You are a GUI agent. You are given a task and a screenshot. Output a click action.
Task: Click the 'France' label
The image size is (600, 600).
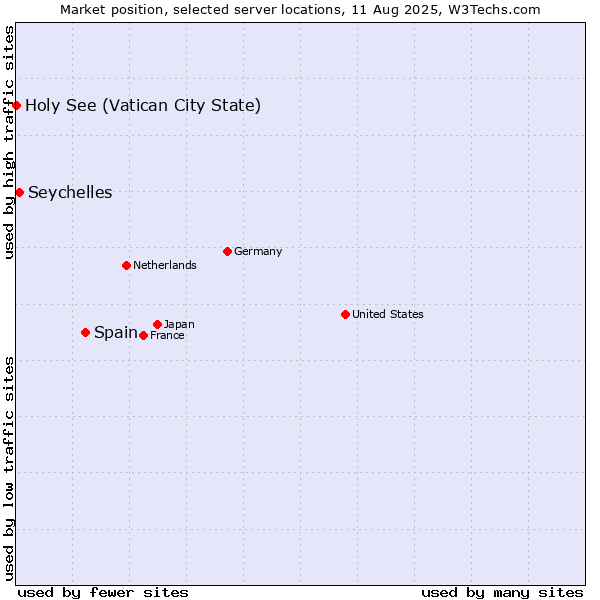coord(167,336)
